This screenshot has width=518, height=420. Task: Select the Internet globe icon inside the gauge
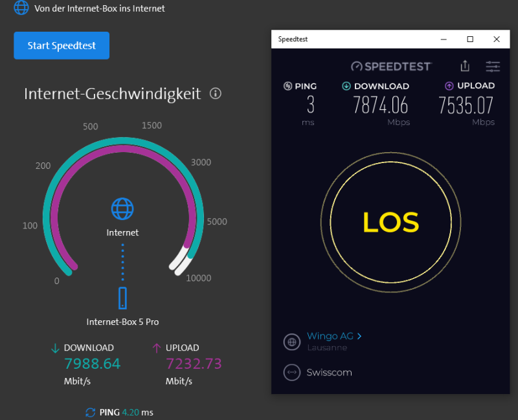click(122, 209)
